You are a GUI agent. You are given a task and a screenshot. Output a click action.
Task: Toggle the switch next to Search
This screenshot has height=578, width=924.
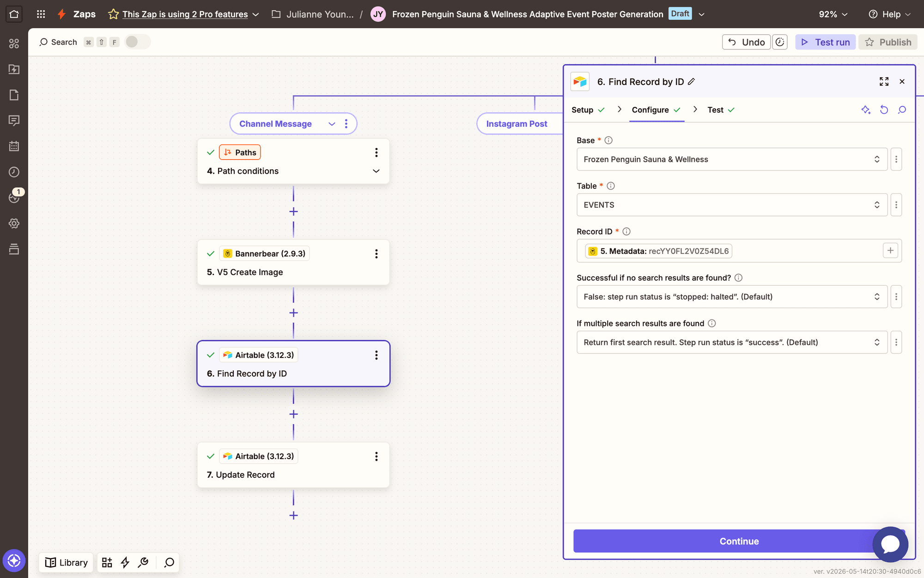[x=137, y=42]
